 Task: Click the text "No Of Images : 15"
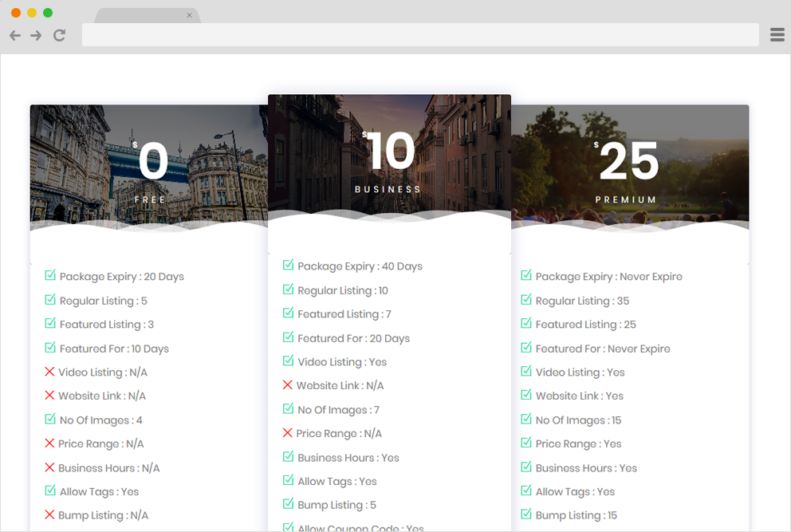(578, 420)
